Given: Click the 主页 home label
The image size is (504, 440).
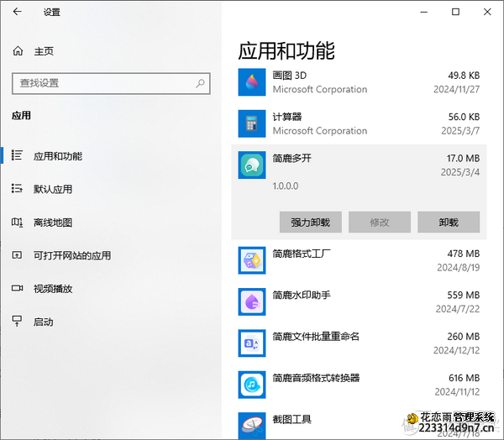Looking at the screenshot, I should [44, 51].
